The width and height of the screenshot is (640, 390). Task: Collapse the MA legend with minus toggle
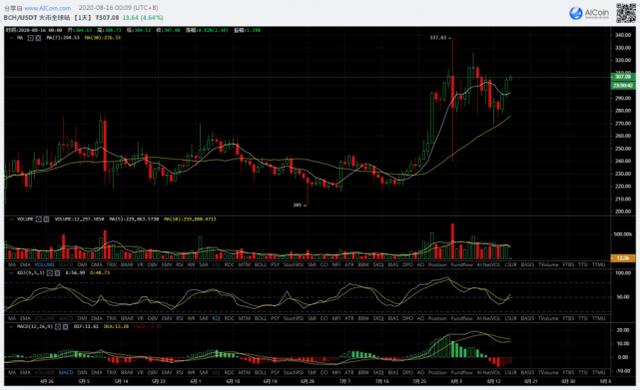point(11,38)
